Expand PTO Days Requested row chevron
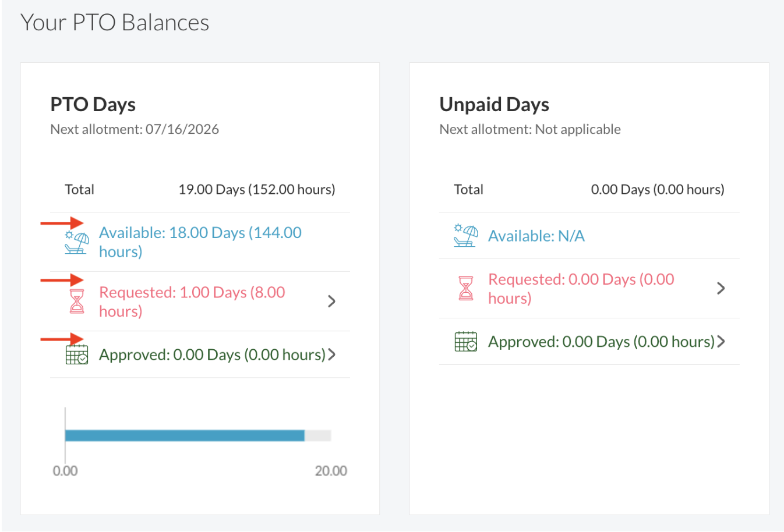Screen dimensions: 784x532 (x=331, y=301)
